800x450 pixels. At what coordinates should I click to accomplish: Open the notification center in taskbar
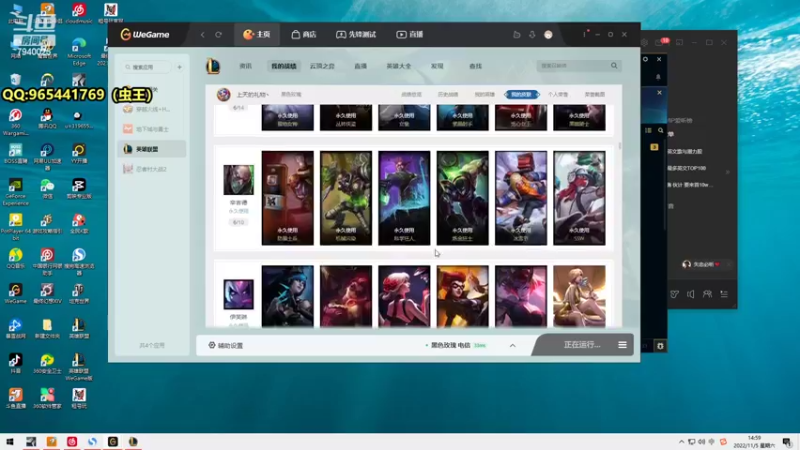coord(787,442)
